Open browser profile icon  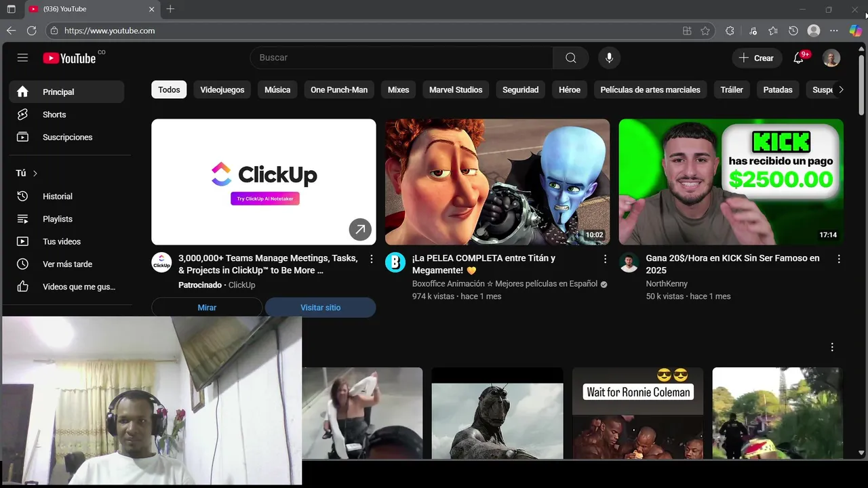tap(814, 30)
